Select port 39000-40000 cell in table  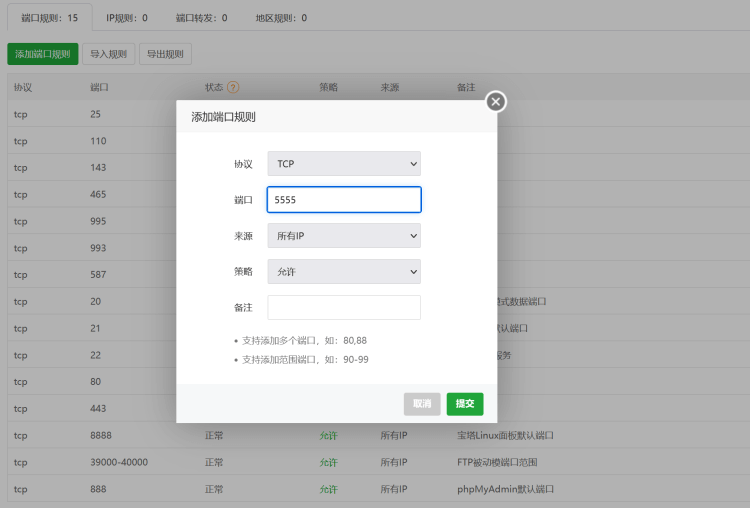[119, 462]
